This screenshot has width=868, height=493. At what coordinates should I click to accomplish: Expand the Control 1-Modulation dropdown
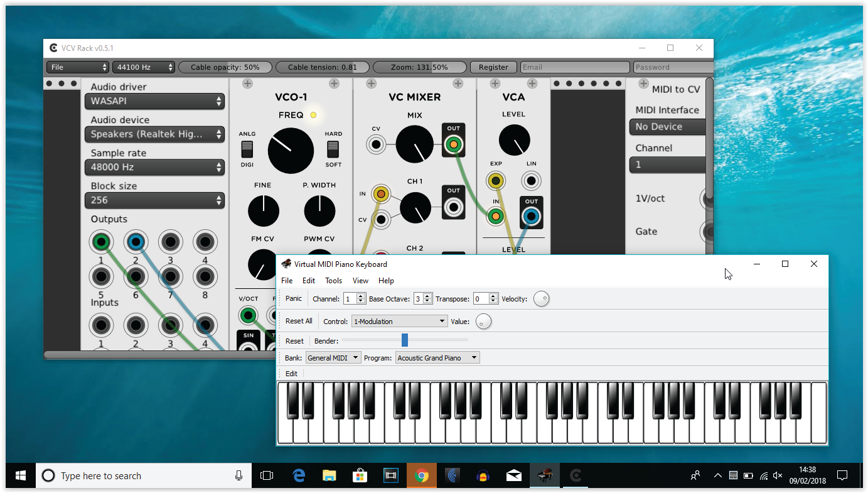tap(399, 322)
